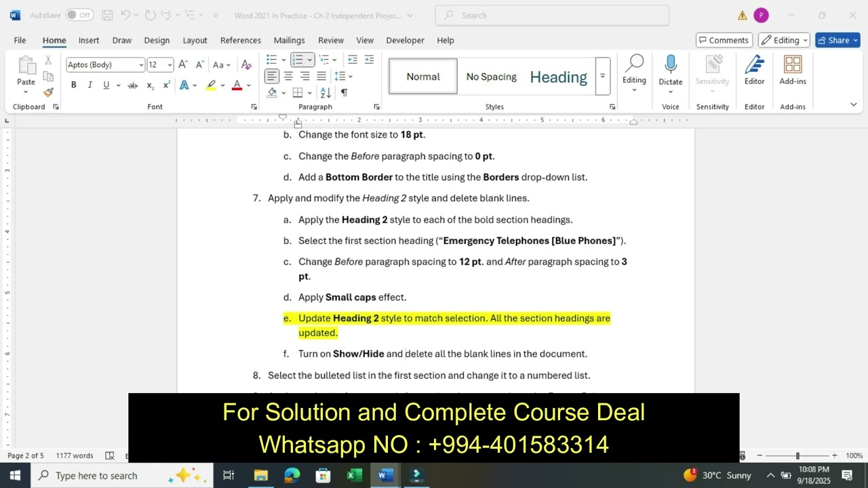Toggle Italic formatting

click(90, 85)
